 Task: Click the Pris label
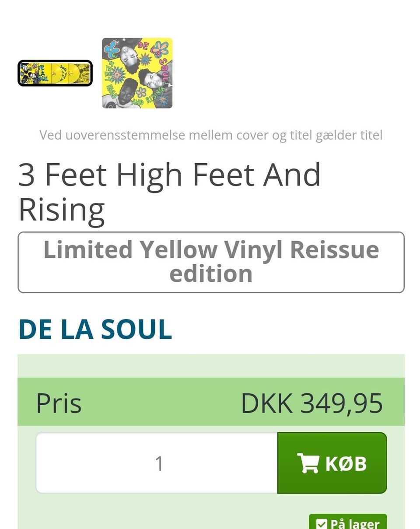(x=59, y=403)
